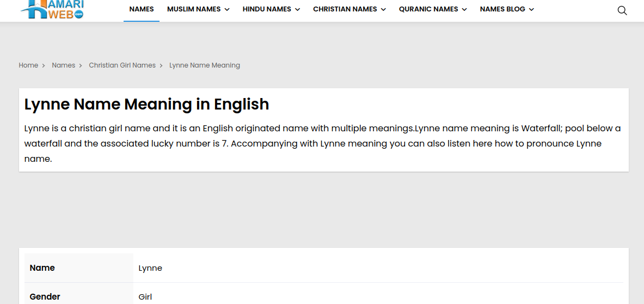Viewport: 644px width, 304px height.
Task: Expand the CHRISTIAN NAMES menu
Action: coord(349,9)
